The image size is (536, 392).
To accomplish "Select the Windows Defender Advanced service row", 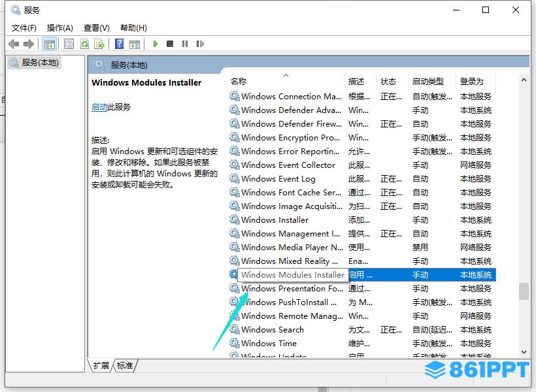I will (361, 110).
